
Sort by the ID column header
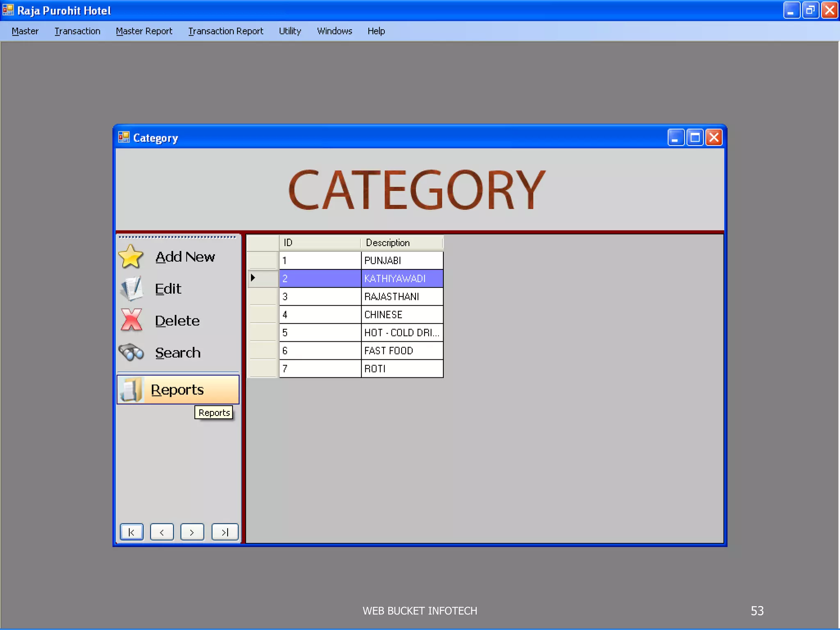[x=320, y=243]
